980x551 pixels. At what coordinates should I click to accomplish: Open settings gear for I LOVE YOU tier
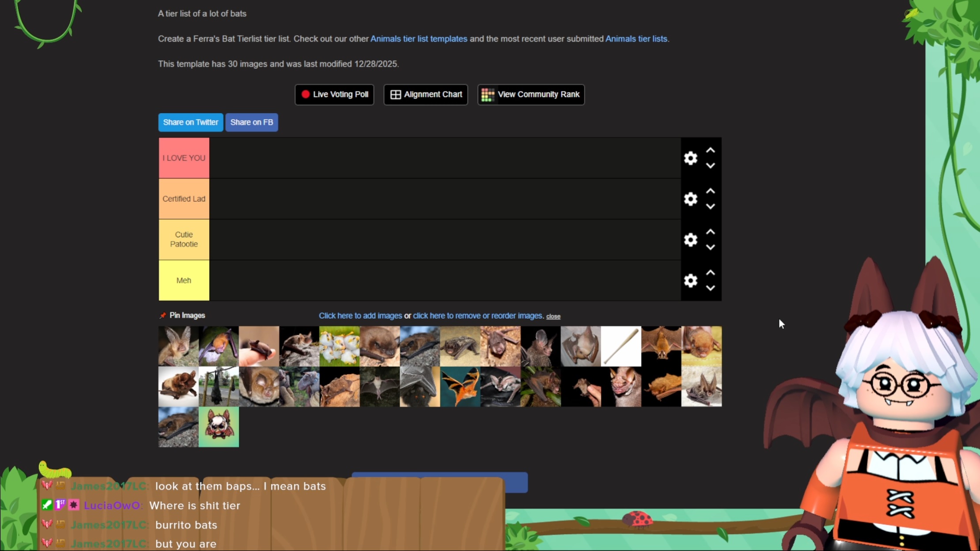pos(690,158)
